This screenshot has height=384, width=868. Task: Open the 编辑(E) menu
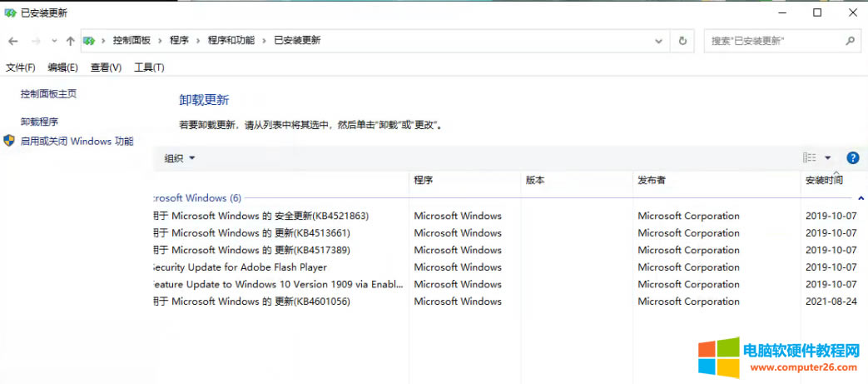tap(62, 67)
